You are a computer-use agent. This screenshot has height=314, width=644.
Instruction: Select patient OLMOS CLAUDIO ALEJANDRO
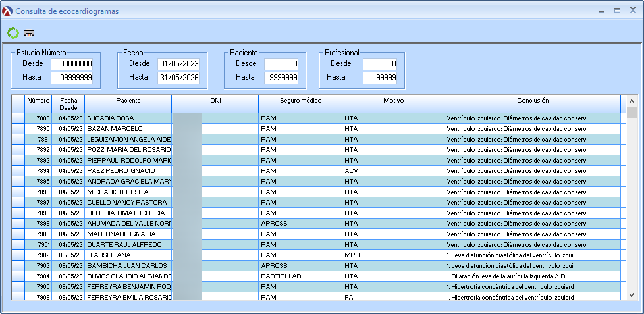(129, 276)
